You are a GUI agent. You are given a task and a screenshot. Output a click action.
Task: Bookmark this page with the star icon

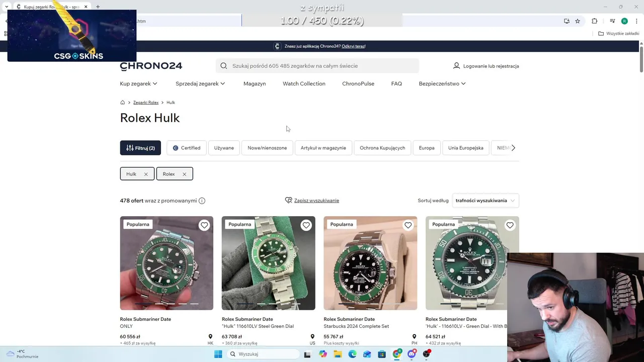tap(578, 21)
